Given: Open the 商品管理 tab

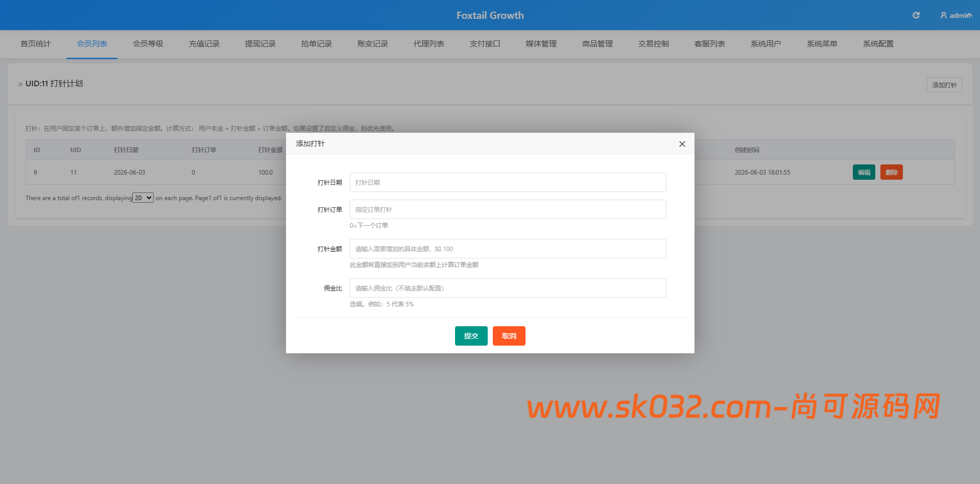Looking at the screenshot, I should (597, 44).
